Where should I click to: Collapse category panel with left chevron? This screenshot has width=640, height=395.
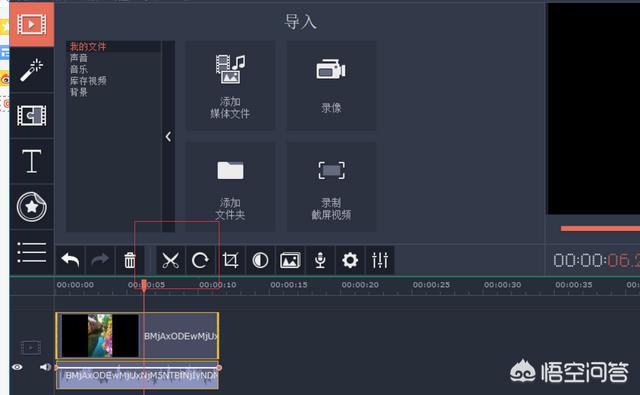168,137
